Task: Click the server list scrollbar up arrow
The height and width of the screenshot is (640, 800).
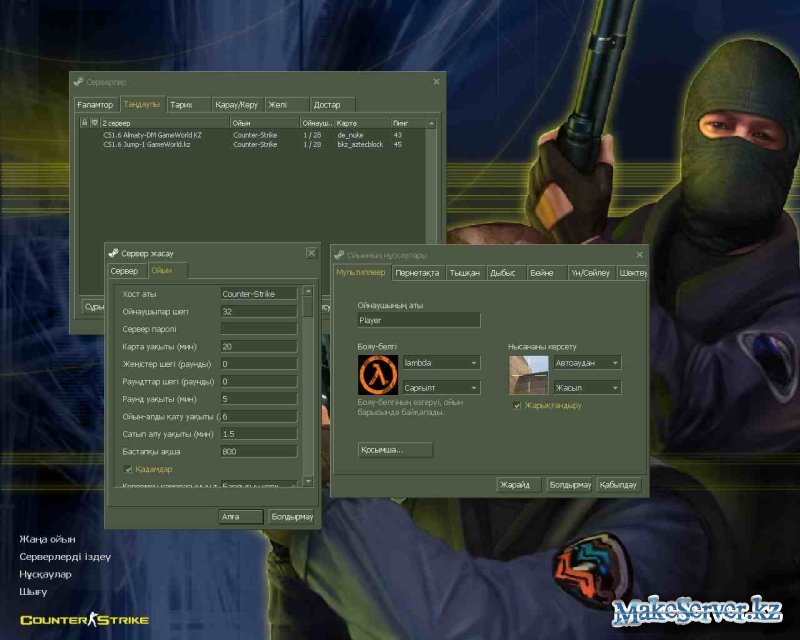Action: click(431, 123)
